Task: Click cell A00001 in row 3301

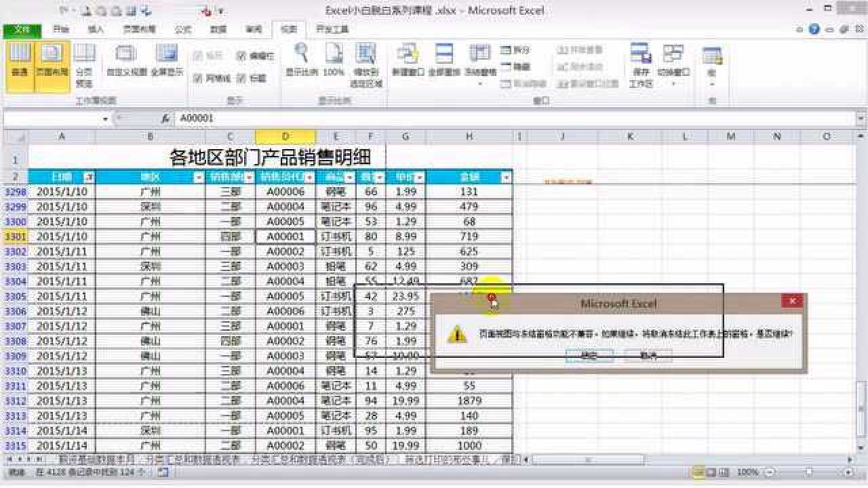Action: pos(285,237)
